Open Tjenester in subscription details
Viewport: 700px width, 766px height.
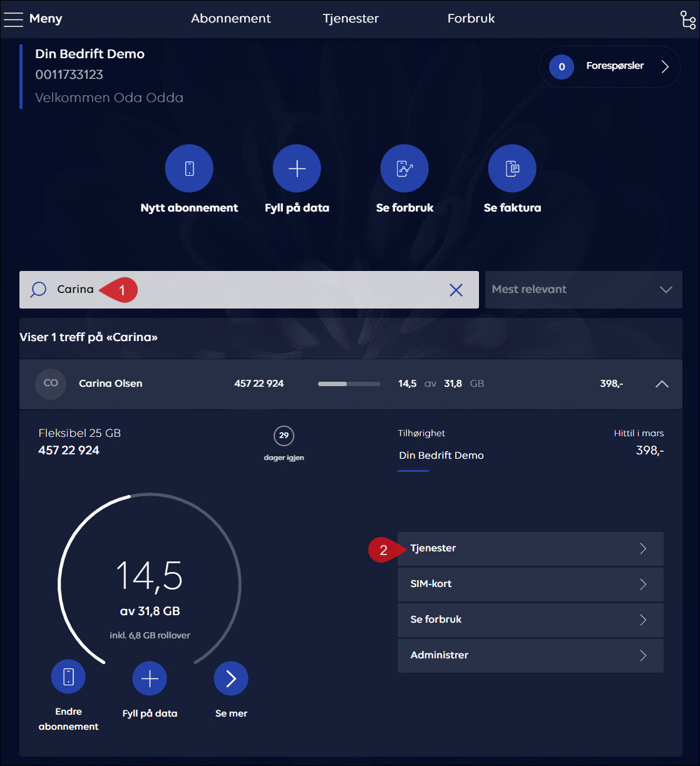click(530, 549)
